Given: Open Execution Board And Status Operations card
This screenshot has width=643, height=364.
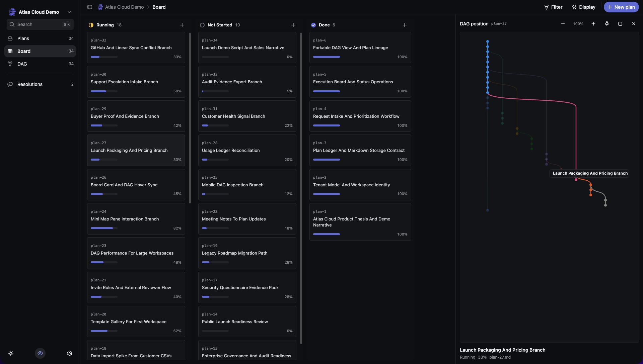Looking at the screenshot, I should coord(360,82).
